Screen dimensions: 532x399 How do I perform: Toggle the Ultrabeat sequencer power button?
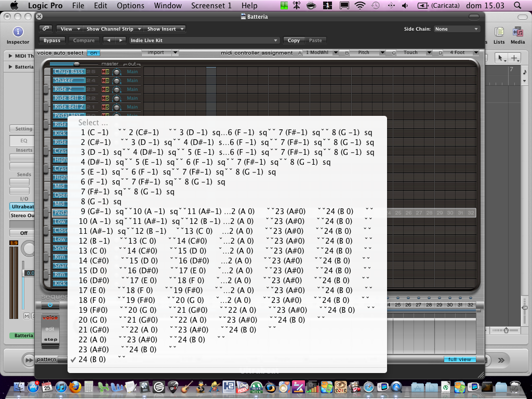click(50, 305)
